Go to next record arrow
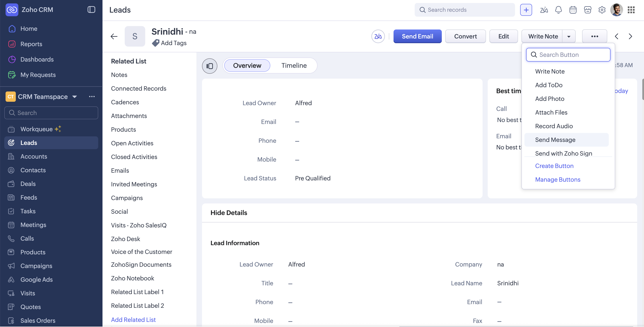The height and width of the screenshot is (327, 644). [x=630, y=36]
